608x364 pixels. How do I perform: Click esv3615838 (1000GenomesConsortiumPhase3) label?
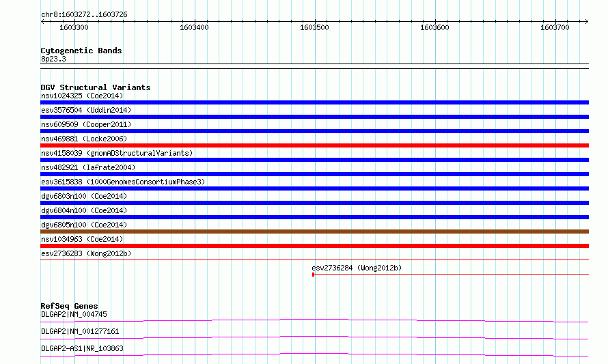tap(123, 182)
